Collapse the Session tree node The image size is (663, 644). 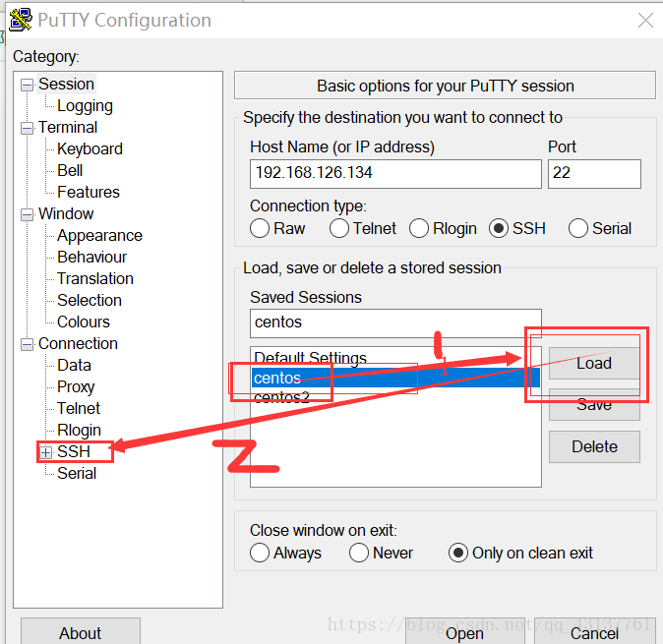[28, 85]
